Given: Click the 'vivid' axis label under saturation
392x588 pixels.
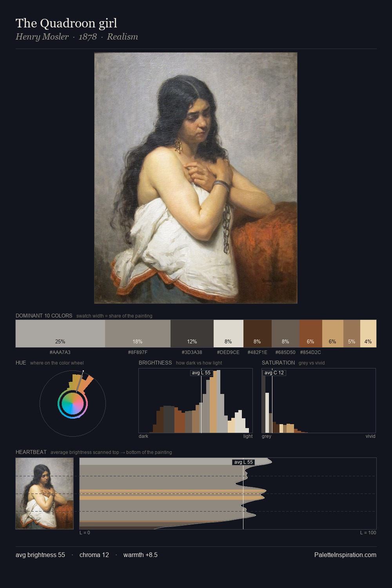Looking at the screenshot, I should pyautogui.click(x=370, y=436).
